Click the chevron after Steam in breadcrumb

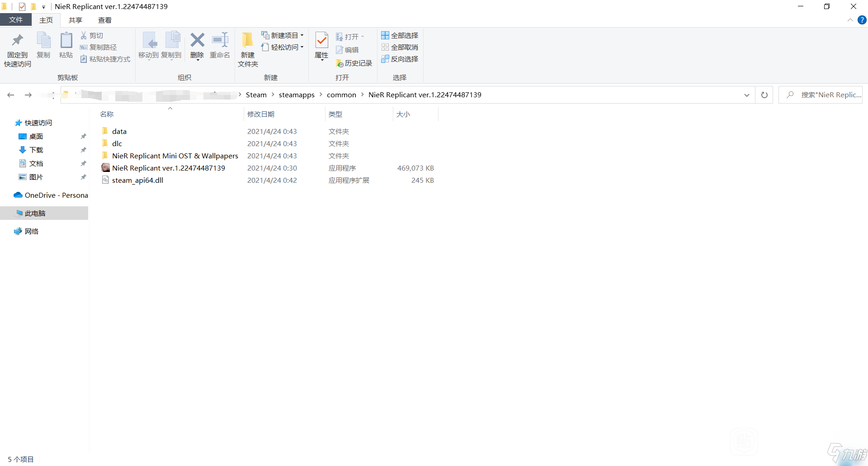pyautogui.click(x=273, y=95)
